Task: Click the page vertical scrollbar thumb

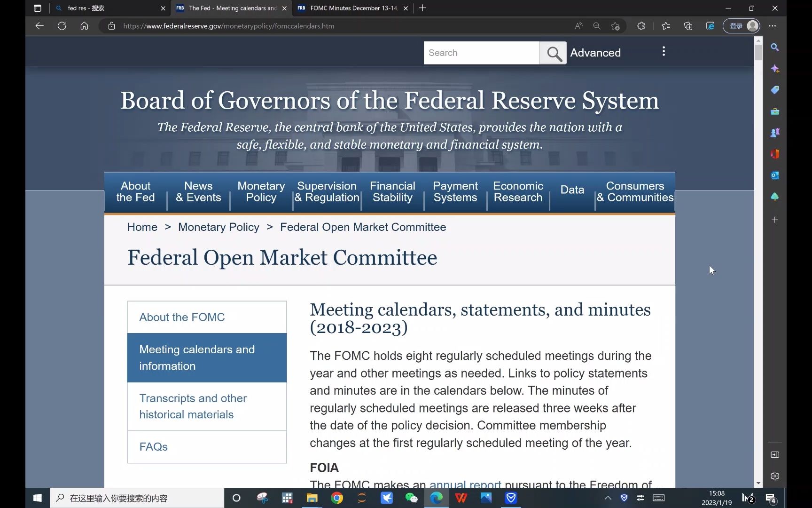Action: click(758, 52)
